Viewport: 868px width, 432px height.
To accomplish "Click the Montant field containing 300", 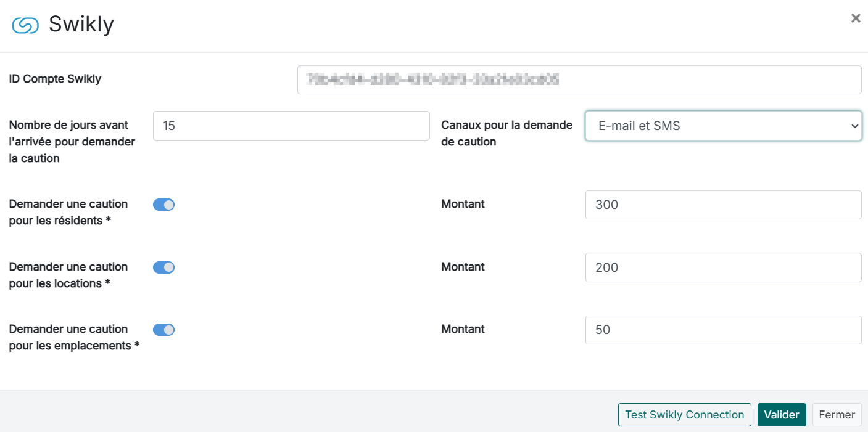I will pos(722,205).
